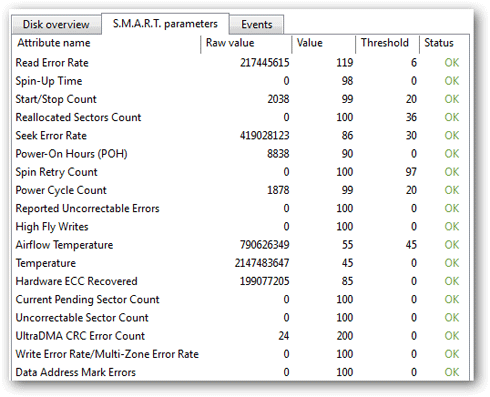Select the High Fly Writes row

(241, 227)
